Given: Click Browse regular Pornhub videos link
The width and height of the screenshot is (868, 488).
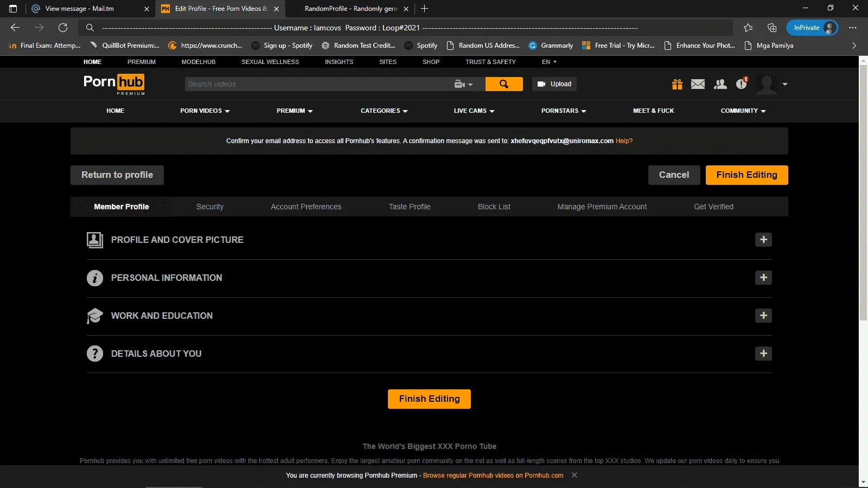Looking at the screenshot, I should click(x=493, y=476).
